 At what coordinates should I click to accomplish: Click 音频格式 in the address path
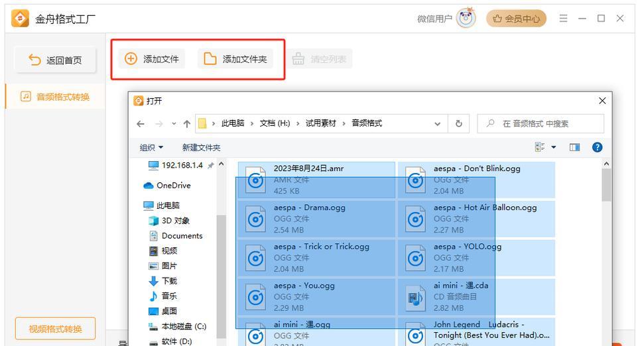[367, 123]
